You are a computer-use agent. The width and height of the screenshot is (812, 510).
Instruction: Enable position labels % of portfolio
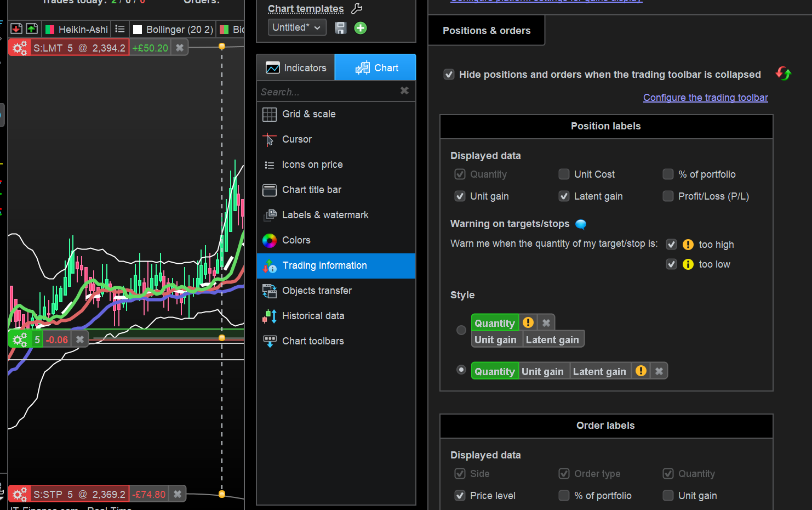point(668,174)
